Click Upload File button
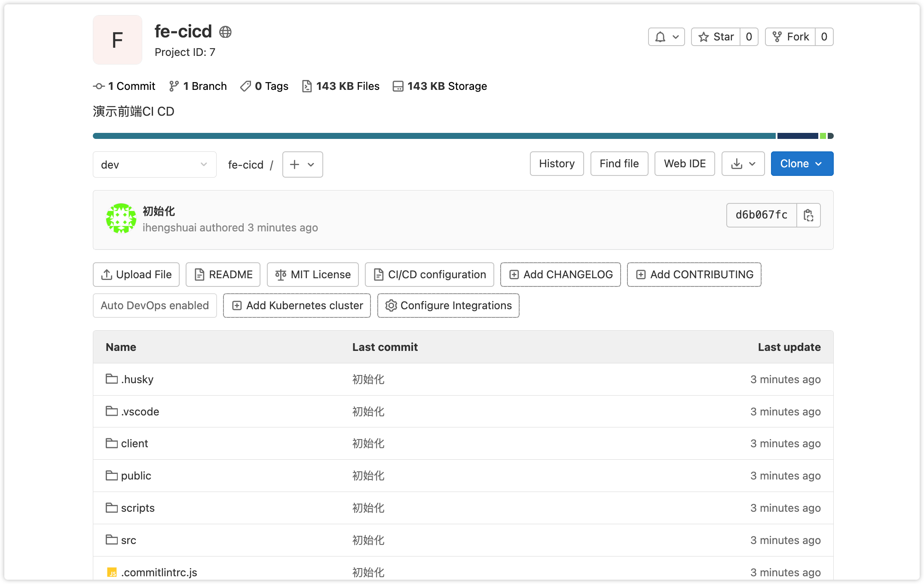This screenshot has height=584, width=924. pyautogui.click(x=136, y=275)
